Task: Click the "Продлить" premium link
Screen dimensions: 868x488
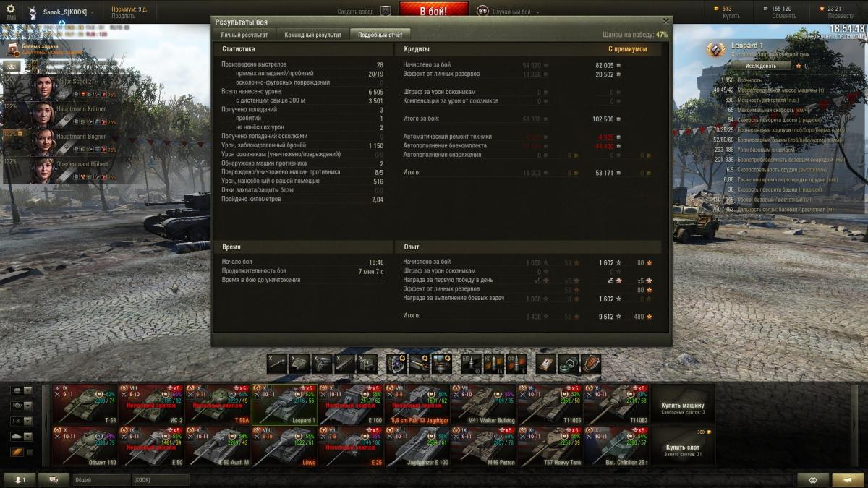Action: click(124, 17)
